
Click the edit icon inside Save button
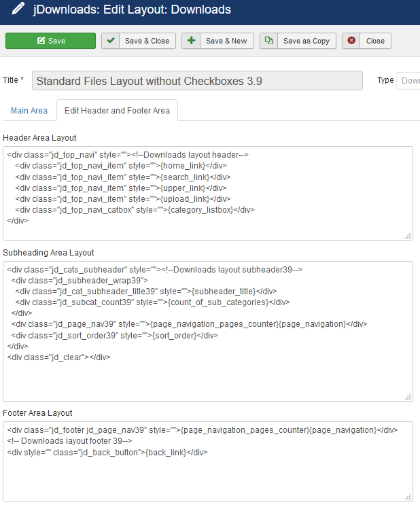point(41,41)
